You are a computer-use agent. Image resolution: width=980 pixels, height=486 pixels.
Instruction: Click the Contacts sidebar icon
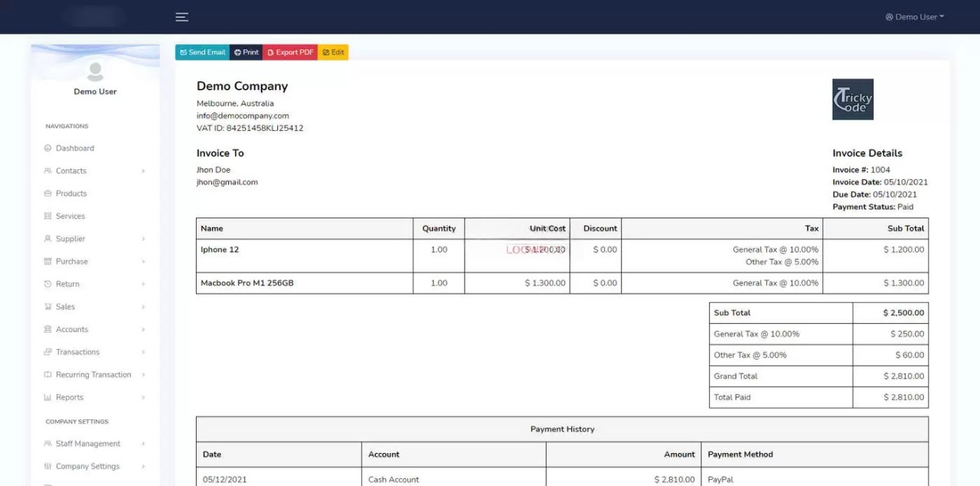tap(48, 171)
